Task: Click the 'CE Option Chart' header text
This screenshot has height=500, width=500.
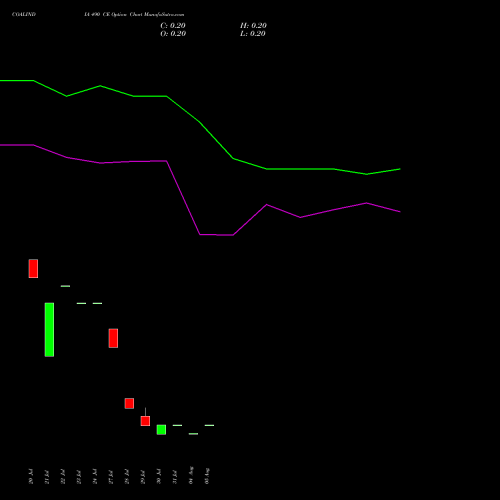Action: [123, 14]
